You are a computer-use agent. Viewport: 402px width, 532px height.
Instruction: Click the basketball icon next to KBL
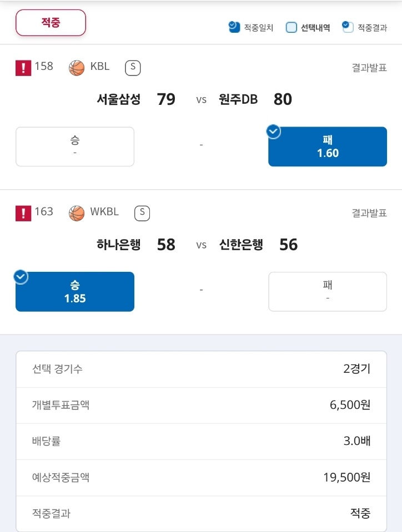coord(77,68)
